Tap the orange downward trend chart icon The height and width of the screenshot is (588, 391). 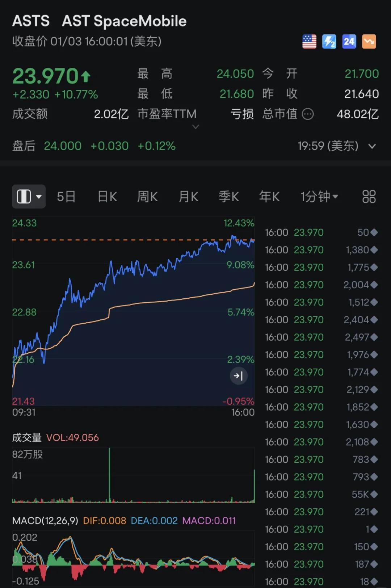click(369, 42)
